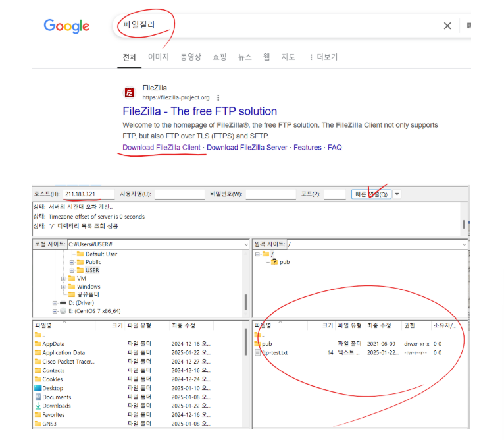Screen dimensions: 504x440
Task: Click the Download FileZilla Server link
Action: click(x=247, y=148)
